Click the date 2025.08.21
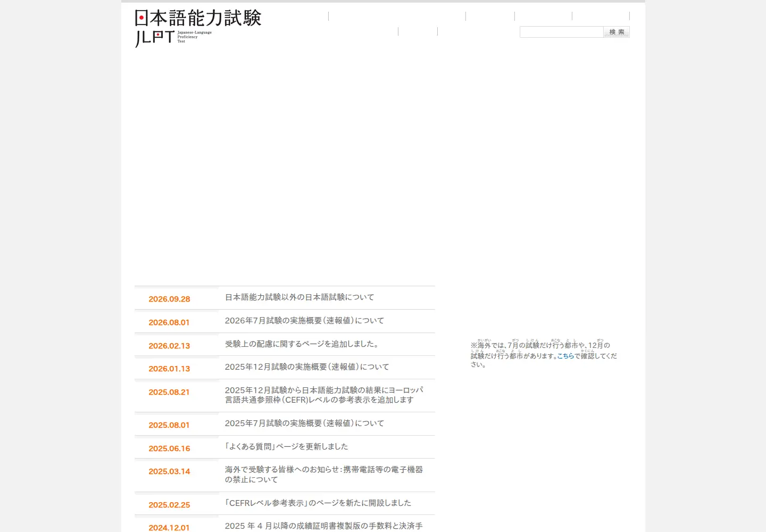Screen dimensions: 766x532 coord(169,392)
